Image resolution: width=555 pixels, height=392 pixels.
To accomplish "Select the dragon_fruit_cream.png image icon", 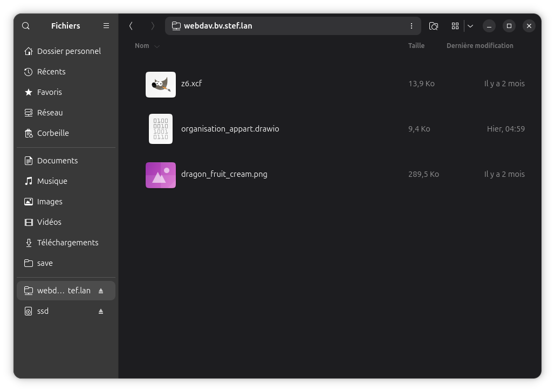I will pos(161,175).
